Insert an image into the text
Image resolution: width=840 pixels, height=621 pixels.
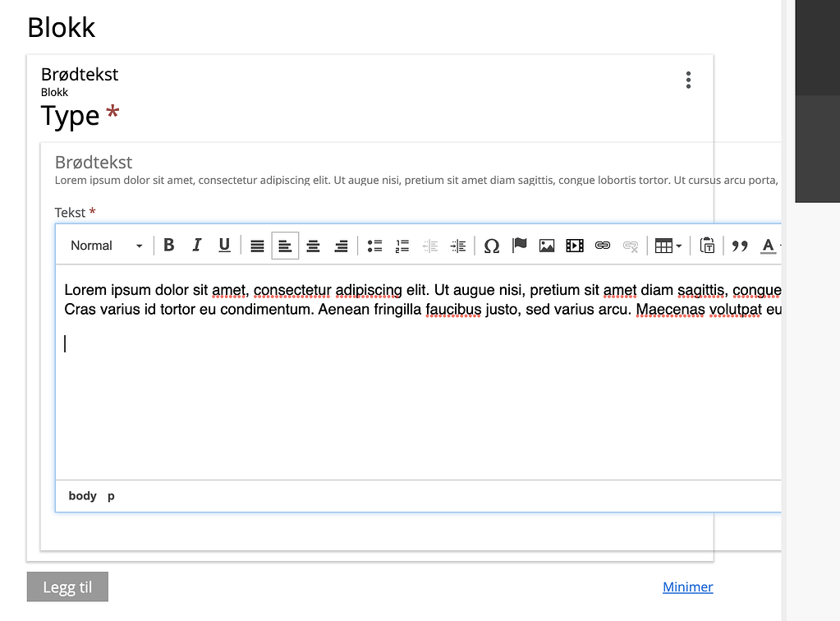[x=547, y=245]
